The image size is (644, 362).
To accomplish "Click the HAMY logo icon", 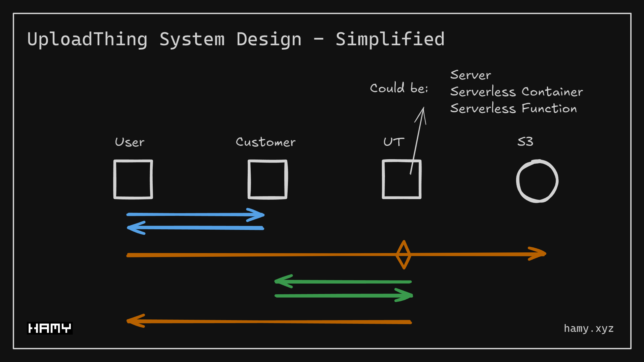I will coord(50,327).
